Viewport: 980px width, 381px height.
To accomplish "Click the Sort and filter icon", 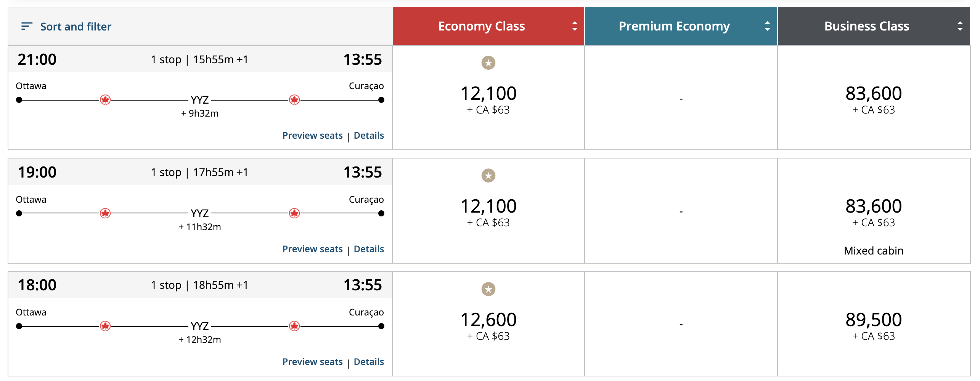I will (26, 26).
